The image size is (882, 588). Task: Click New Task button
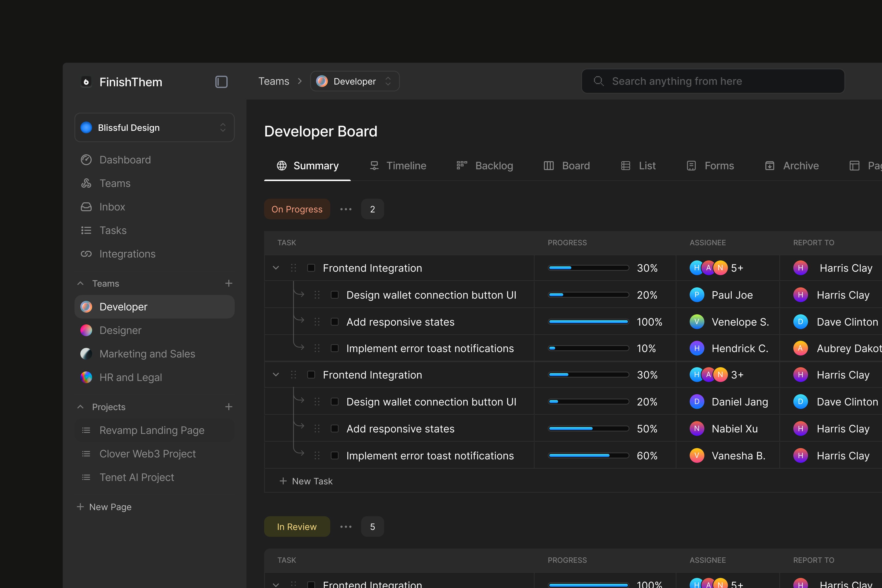pos(306,481)
